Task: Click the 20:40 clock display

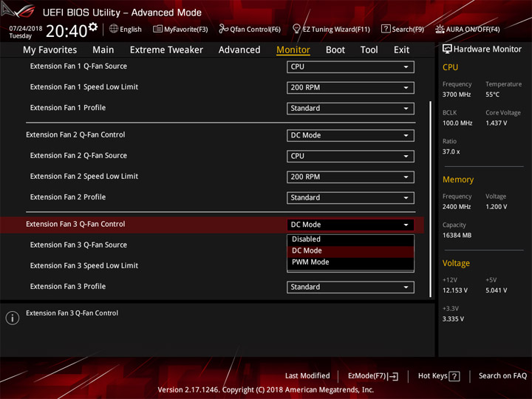Action: (66, 31)
